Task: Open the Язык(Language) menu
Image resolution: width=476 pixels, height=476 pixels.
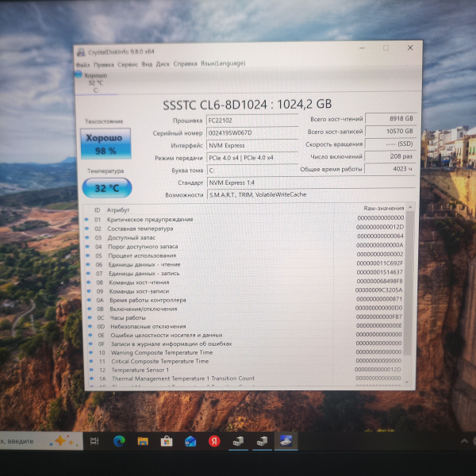Action: point(223,63)
